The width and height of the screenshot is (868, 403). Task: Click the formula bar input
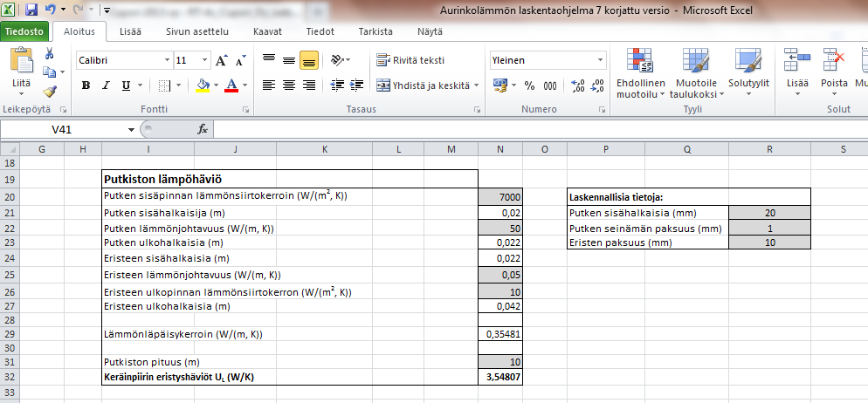point(540,129)
